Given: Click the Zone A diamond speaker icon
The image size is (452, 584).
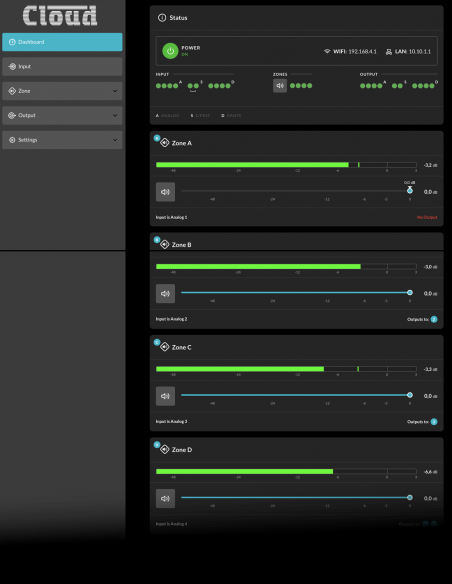Looking at the screenshot, I should (x=165, y=143).
